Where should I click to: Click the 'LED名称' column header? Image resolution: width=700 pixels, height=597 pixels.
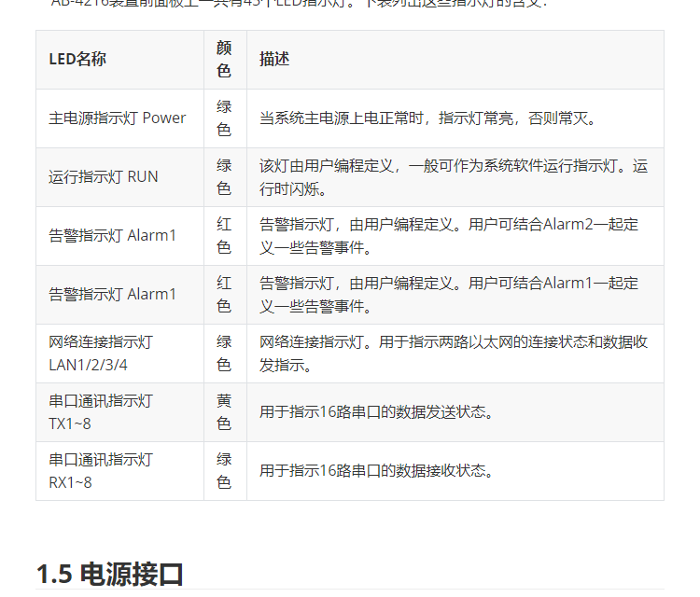click(119, 60)
